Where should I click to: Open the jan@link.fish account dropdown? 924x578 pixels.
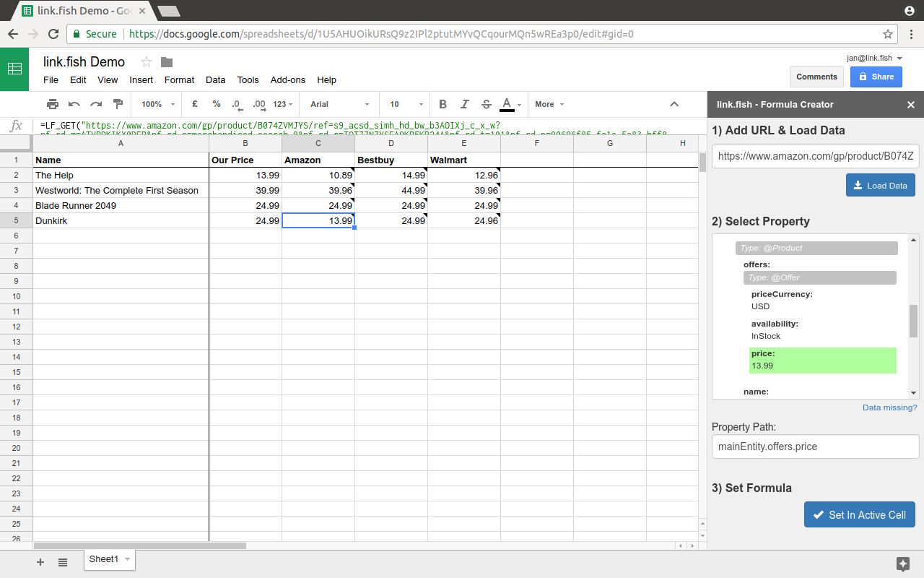coord(875,58)
